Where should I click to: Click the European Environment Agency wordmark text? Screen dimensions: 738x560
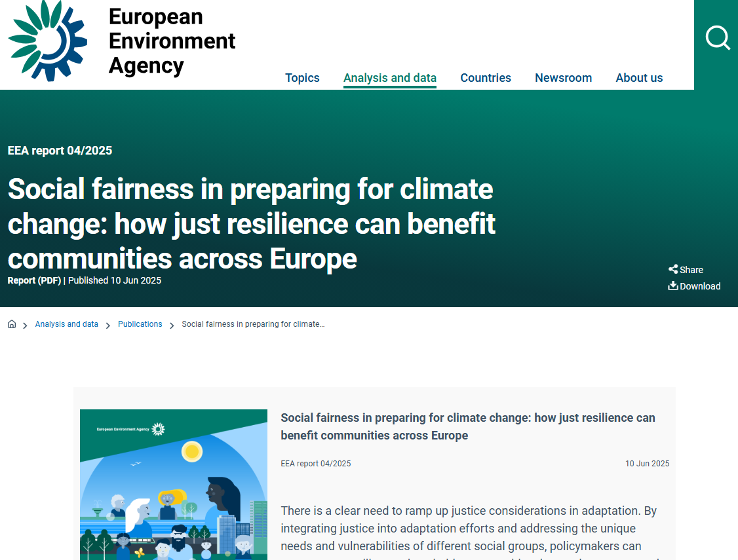click(172, 41)
